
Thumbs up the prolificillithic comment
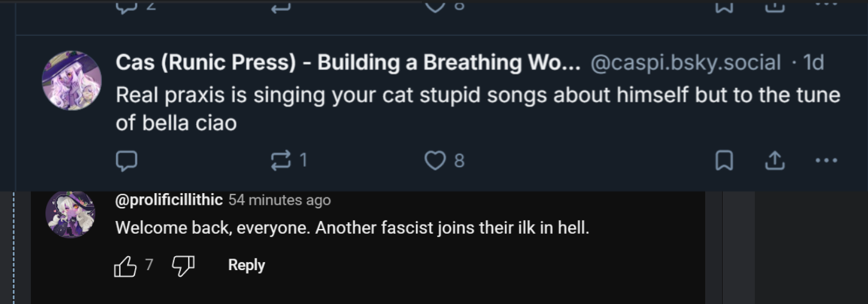click(125, 265)
